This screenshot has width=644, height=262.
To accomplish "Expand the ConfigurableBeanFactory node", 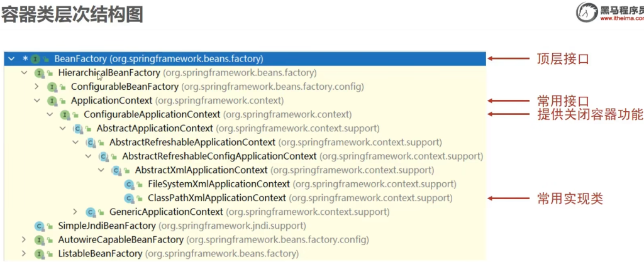I will click(37, 87).
